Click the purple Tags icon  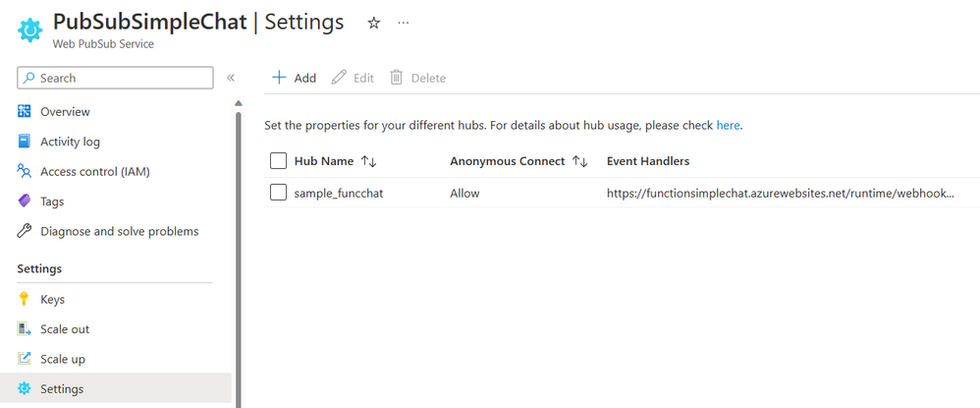(25, 201)
